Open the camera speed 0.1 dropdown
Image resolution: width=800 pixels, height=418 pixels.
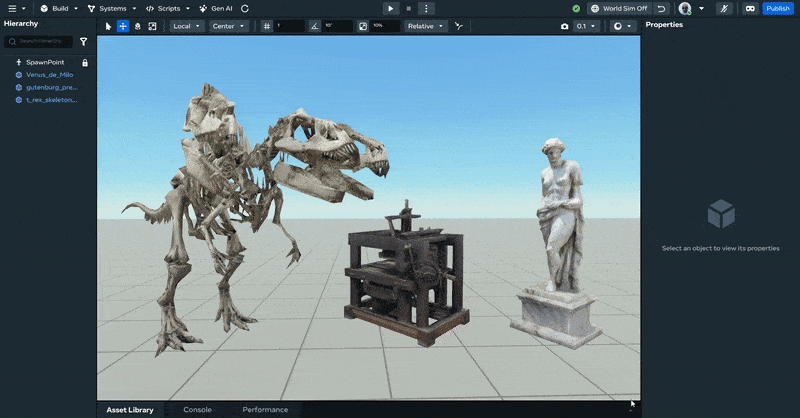coord(586,26)
